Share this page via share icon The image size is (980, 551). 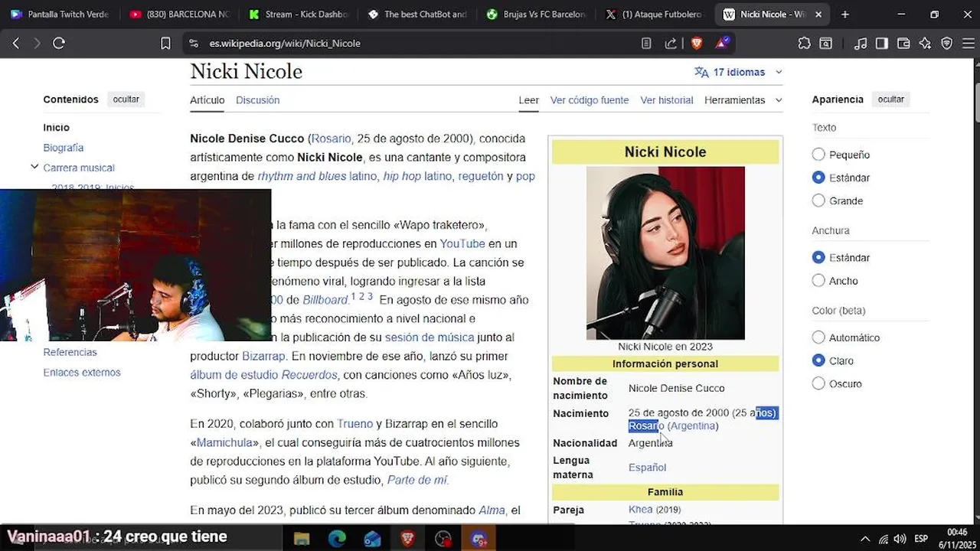point(671,44)
